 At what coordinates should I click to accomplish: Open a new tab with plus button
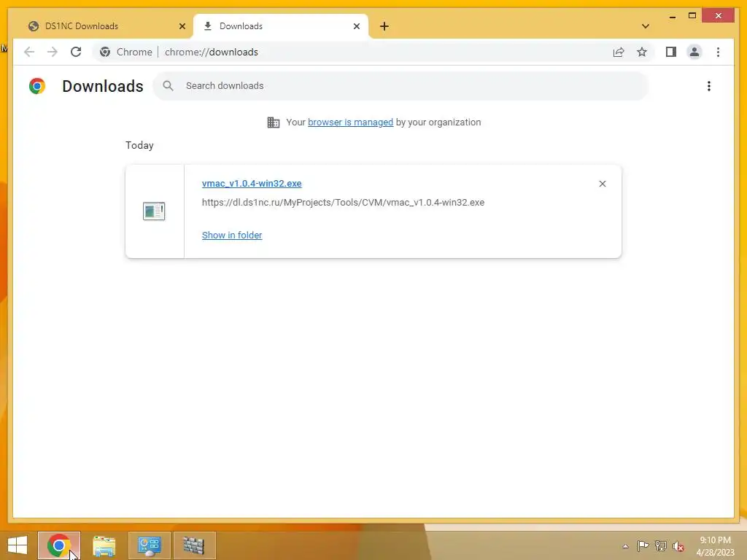coord(384,26)
